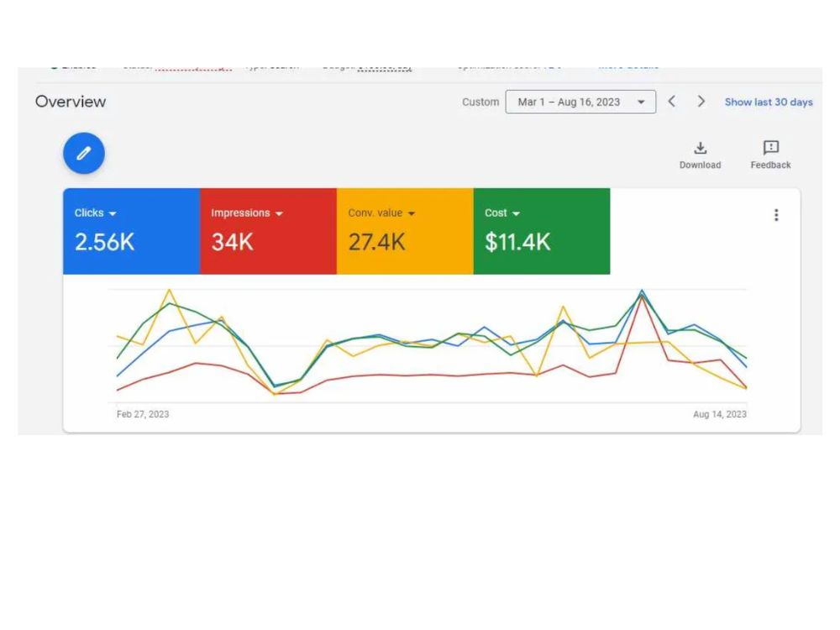Click the Aug 14, 2023 axis label
This screenshot has width=840, height=630.
tap(720, 414)
